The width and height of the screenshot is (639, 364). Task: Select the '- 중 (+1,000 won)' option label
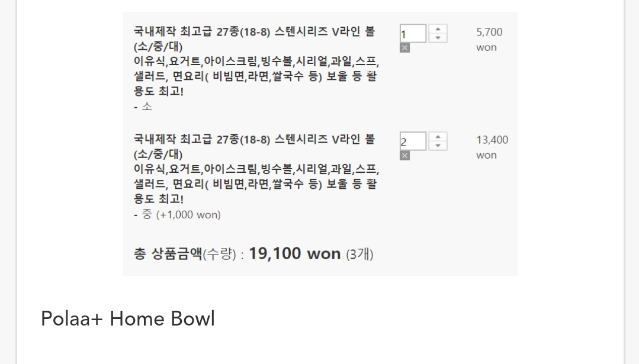(177, 215)
